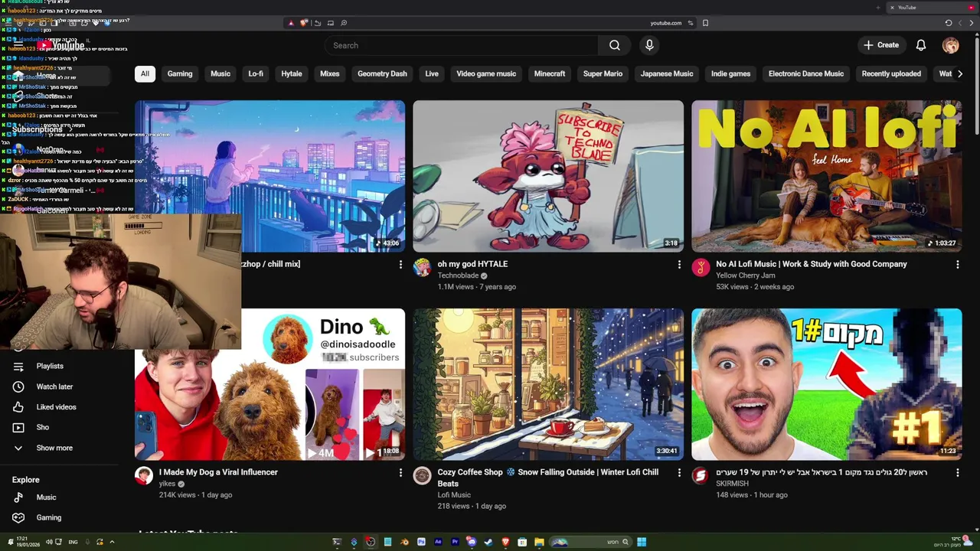Play the Technoblade HYTALE thumbnail
This screenshot has width=980, height=551.
point(548,176)
